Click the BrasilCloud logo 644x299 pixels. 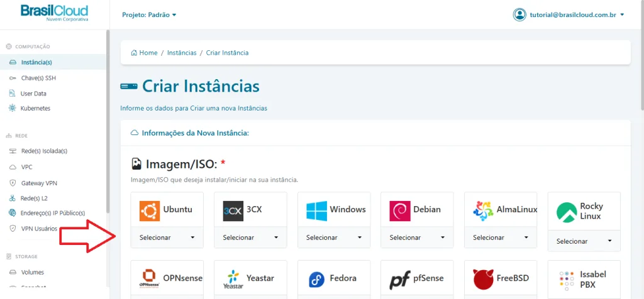point(55,13)
